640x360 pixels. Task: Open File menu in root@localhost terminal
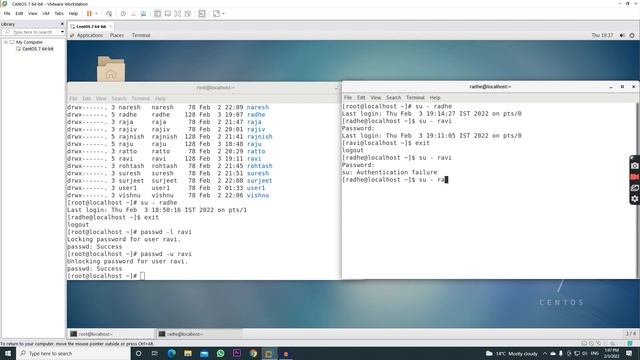click(x=73, y=98)
